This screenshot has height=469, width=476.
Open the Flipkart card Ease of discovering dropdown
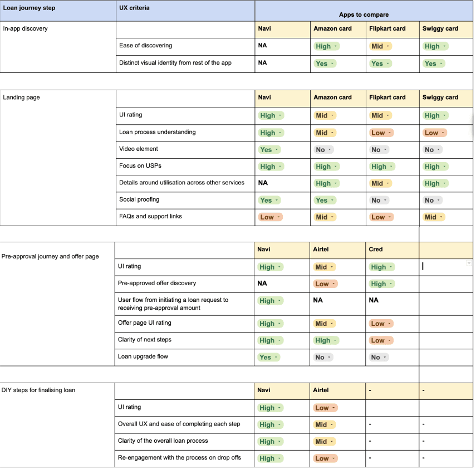tap(380, 46)
